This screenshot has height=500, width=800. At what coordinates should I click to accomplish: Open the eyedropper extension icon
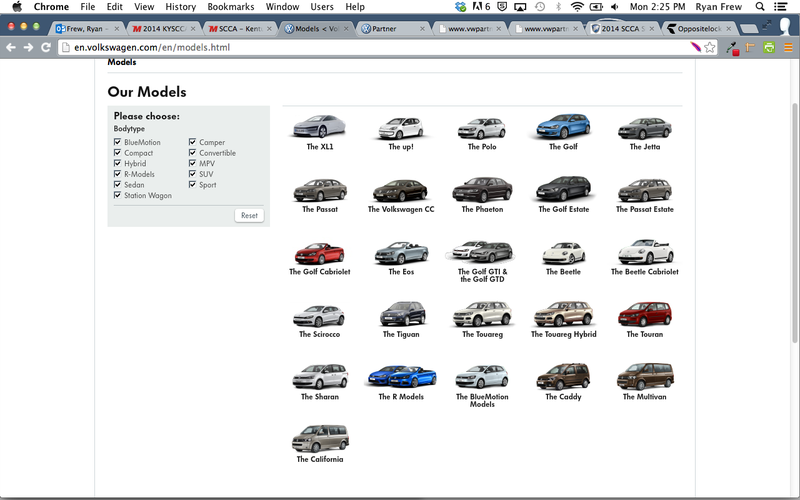click(x=733, y=48)
